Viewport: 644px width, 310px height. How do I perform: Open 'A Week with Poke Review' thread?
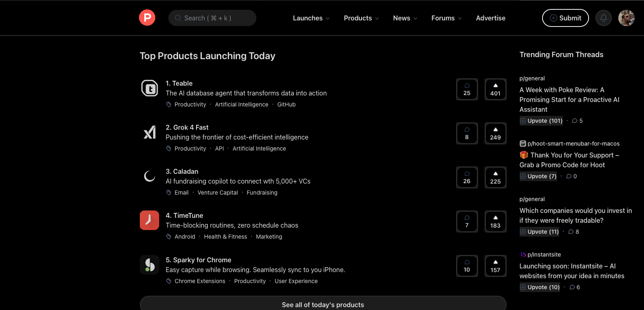(569, 100)
